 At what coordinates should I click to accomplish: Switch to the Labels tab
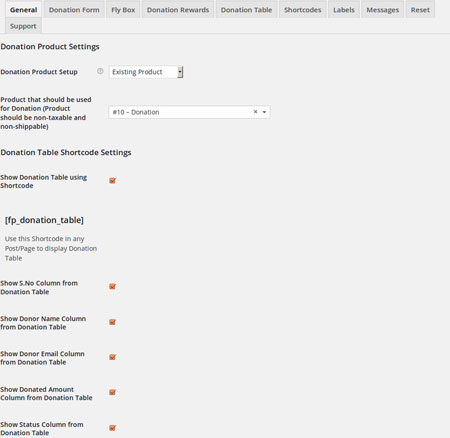coord(344,10)
